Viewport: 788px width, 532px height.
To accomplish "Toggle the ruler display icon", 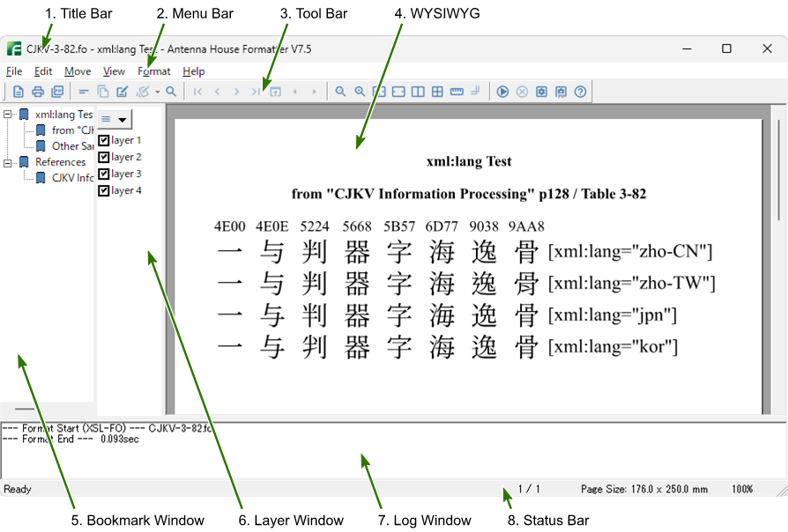I will pyautogui.click(x=457, y=91).
